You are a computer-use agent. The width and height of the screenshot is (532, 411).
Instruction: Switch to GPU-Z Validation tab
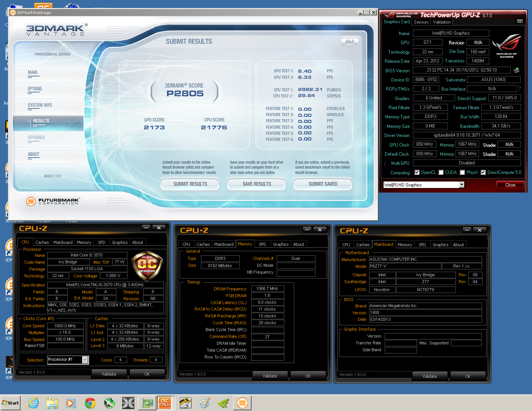point(442,22)
